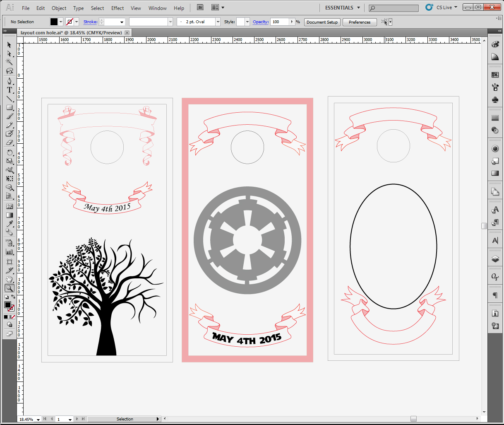Open the Swatches panel icon
This screenshot has width=504, height=425.
coord(495,75)
